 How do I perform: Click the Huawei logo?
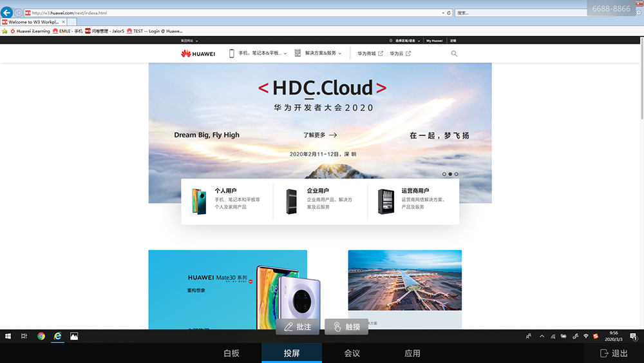(x=198, y=54)
